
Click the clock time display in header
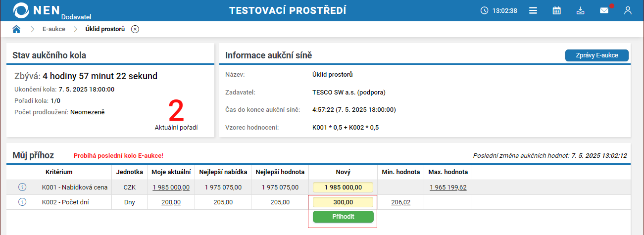[499, 10]
